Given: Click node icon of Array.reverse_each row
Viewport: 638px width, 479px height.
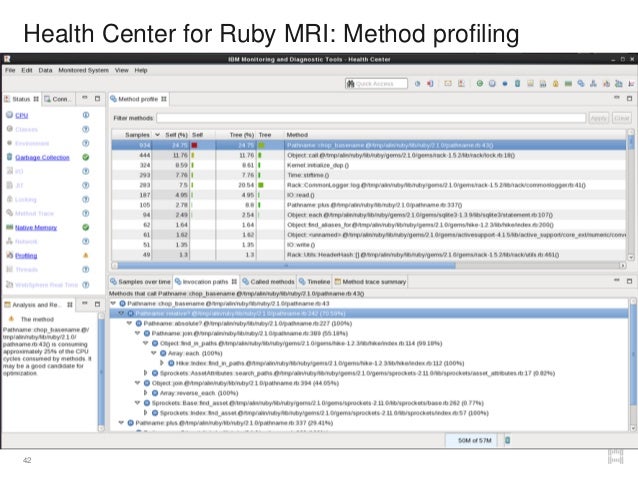Looking at the screenshot, I should coord(155,393).
